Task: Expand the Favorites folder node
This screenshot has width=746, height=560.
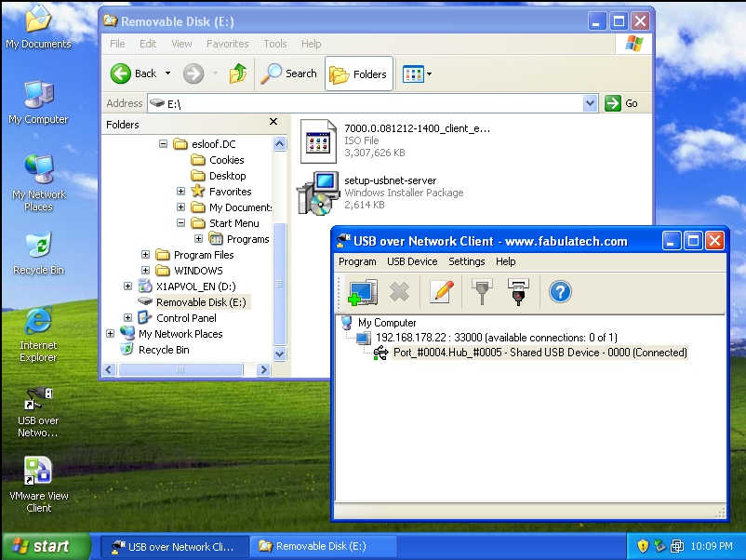Action: coord(180,192)
